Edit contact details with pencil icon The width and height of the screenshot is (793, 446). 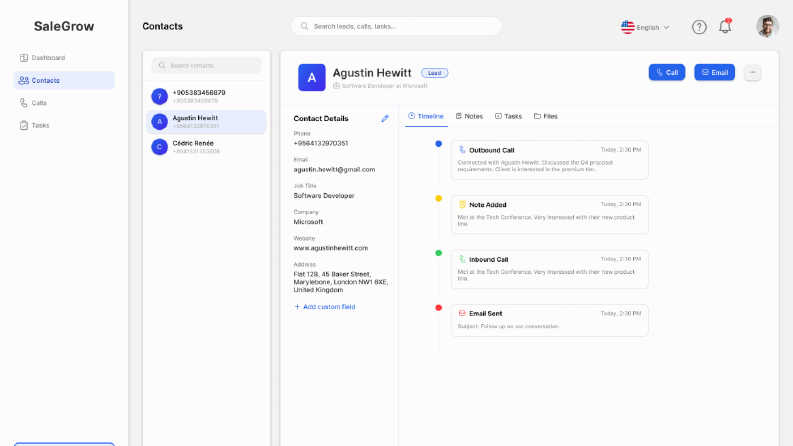point(385,118)
